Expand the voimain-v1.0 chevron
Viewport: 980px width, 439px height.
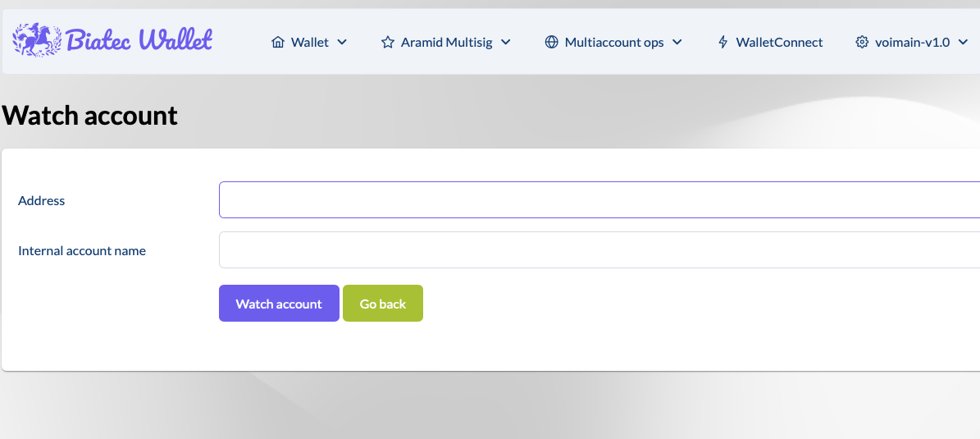(x=963, y=42)
